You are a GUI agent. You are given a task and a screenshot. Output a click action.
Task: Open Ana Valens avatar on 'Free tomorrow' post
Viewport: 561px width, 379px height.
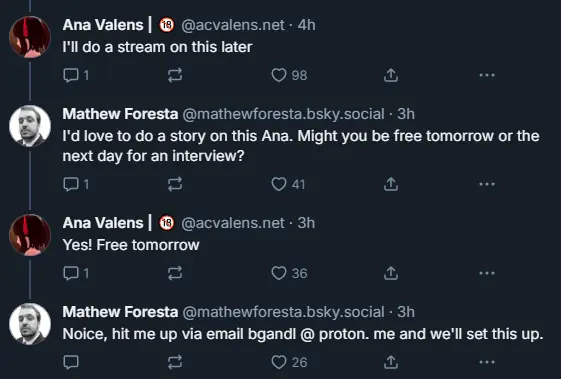tap(30, 235)
